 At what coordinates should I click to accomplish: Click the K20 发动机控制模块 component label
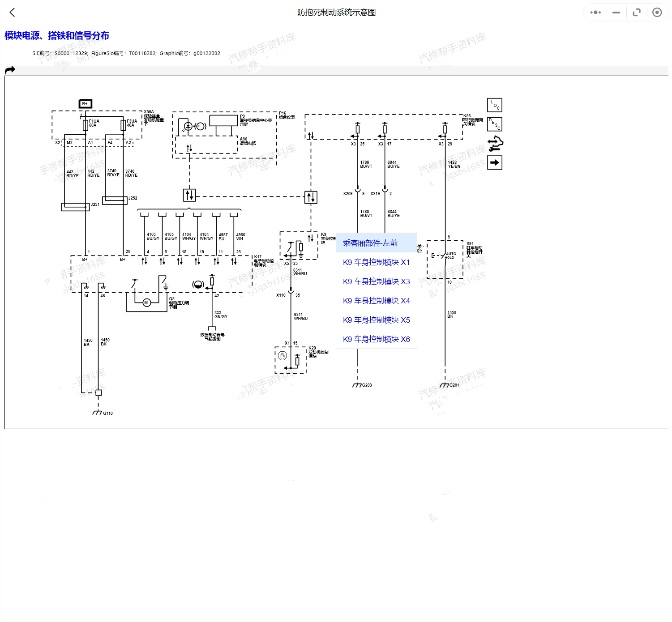tap(317, 352)
